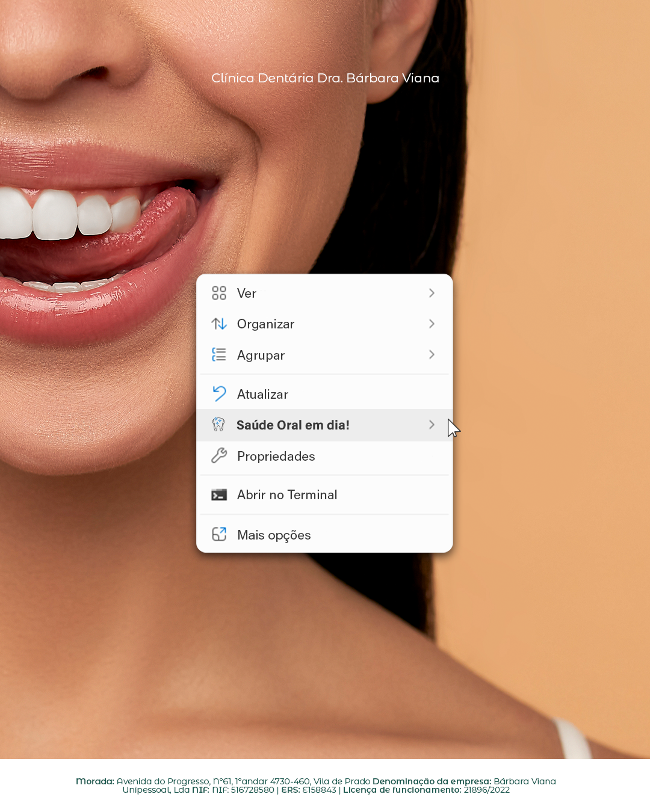Expand the Ver submenu chevron
Viewport: 650px width, 812px height.
pyautogui.click(x=432, y=293)
